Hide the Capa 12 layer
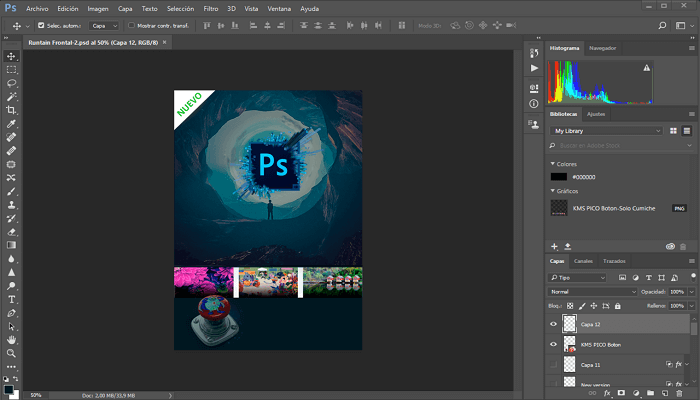 click(x=554, y=324)
